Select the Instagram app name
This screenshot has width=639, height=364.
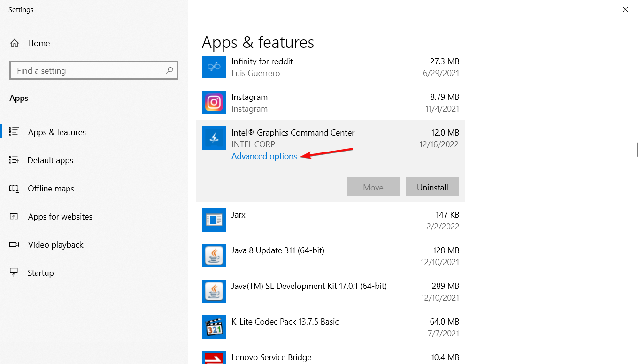pos(249,97)
